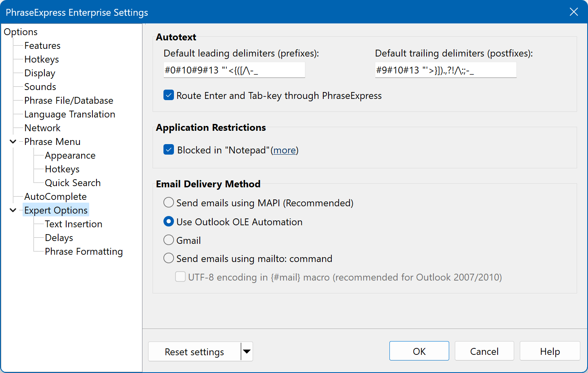
Task: Uncheck Blocked in Notepad checkbox
Action: click(169, 150)
